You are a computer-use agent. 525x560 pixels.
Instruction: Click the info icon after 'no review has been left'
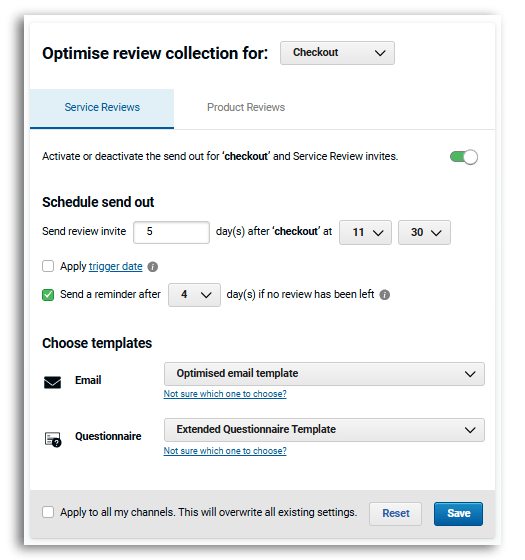[384, 295]
